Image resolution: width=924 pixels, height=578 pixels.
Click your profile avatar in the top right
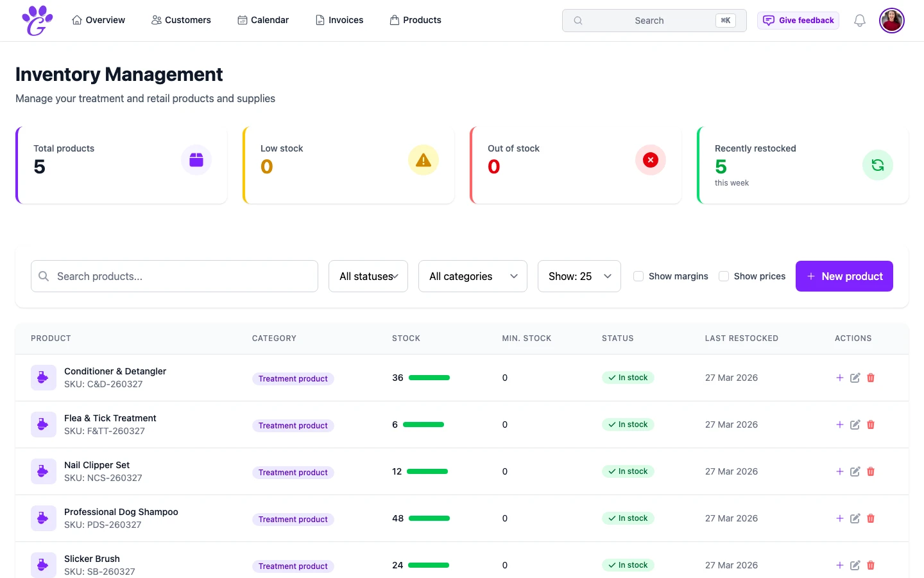pyautogui.click(x=892, y=20)
